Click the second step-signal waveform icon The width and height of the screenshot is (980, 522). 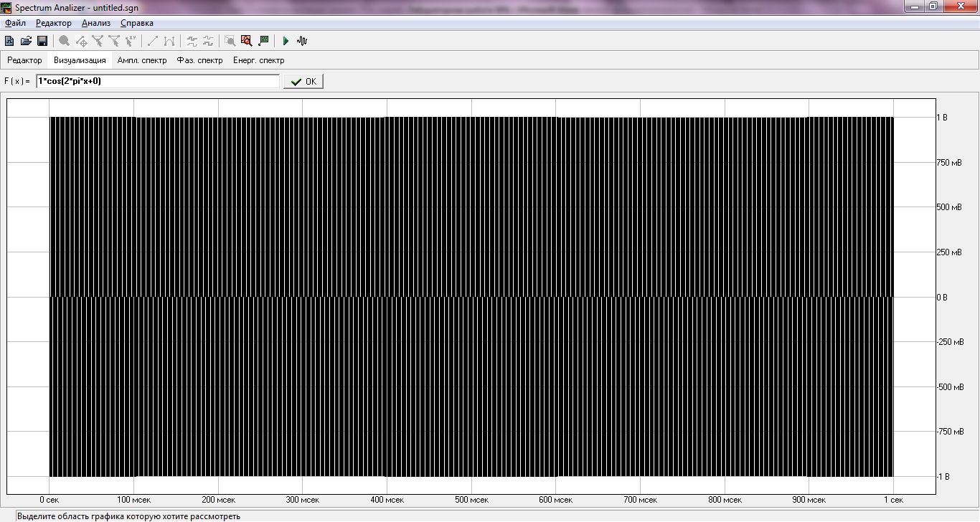click(x=208, y=41)
